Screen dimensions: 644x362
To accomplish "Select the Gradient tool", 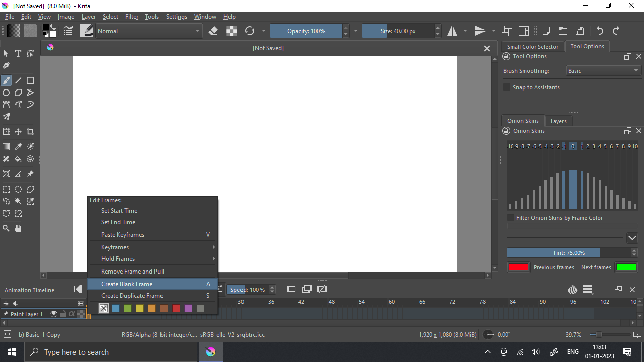I will 6,147.
